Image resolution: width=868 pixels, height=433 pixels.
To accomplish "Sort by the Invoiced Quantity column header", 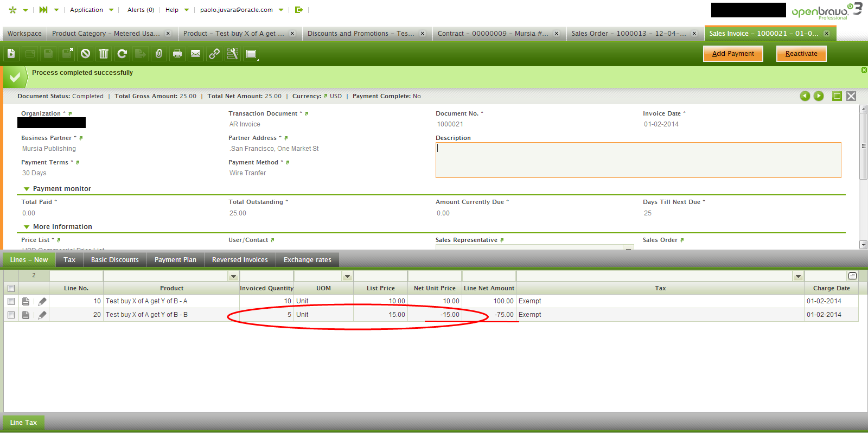I will tap(266, 289).
